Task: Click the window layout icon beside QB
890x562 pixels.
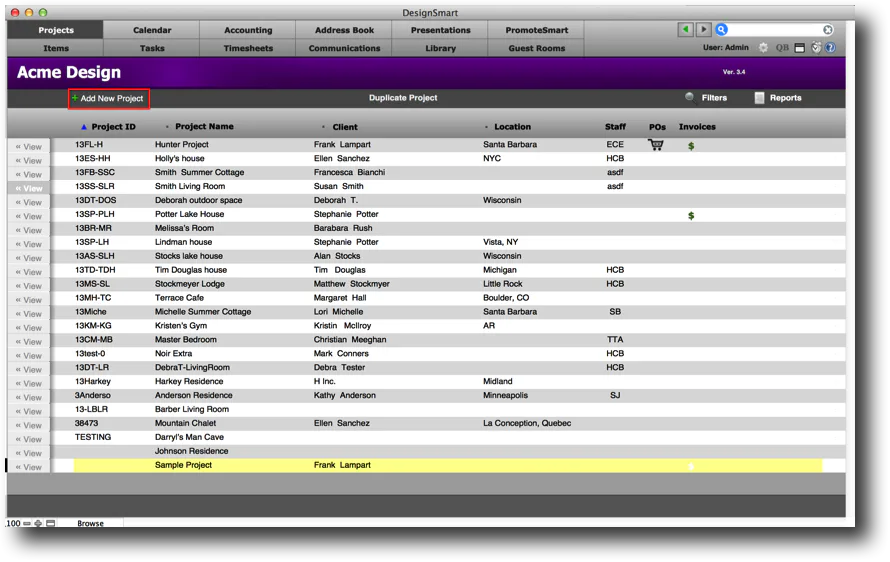Action: [x=800, y=48]
